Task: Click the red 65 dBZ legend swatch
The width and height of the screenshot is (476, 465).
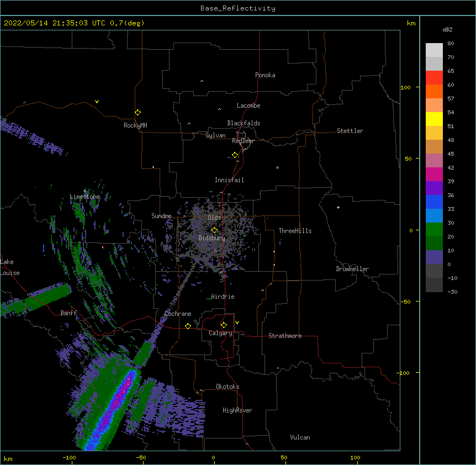Action: click(x=434, y=77)
